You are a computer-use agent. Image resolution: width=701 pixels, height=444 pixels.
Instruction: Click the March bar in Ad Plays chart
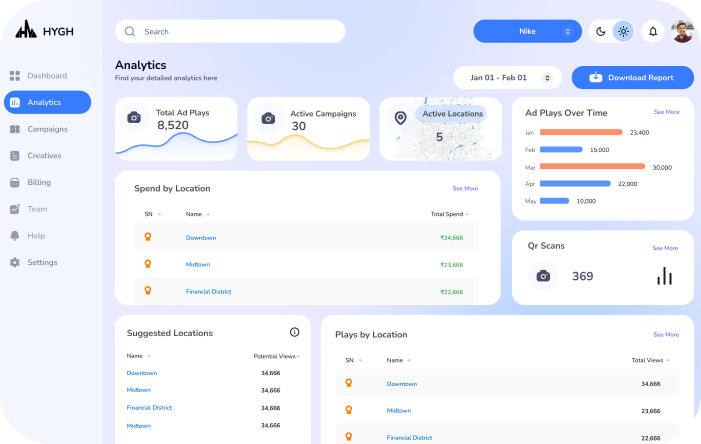point(592,166)
